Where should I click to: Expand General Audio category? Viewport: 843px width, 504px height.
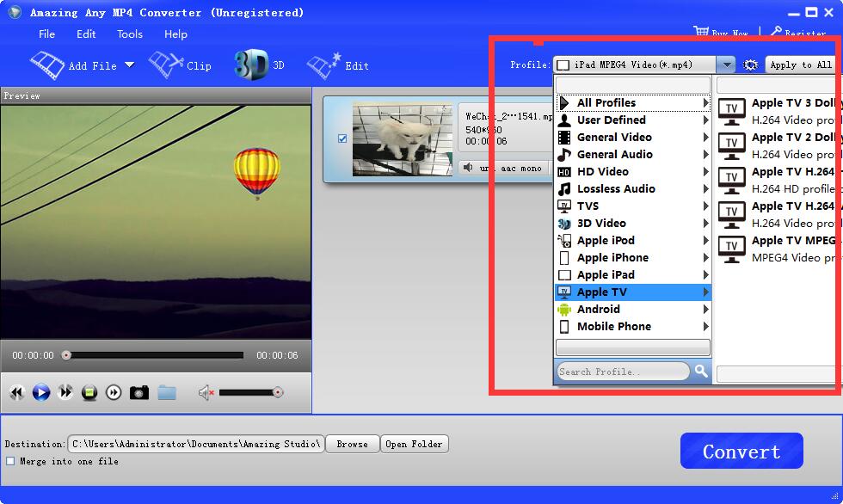click(x=633, y=154)
